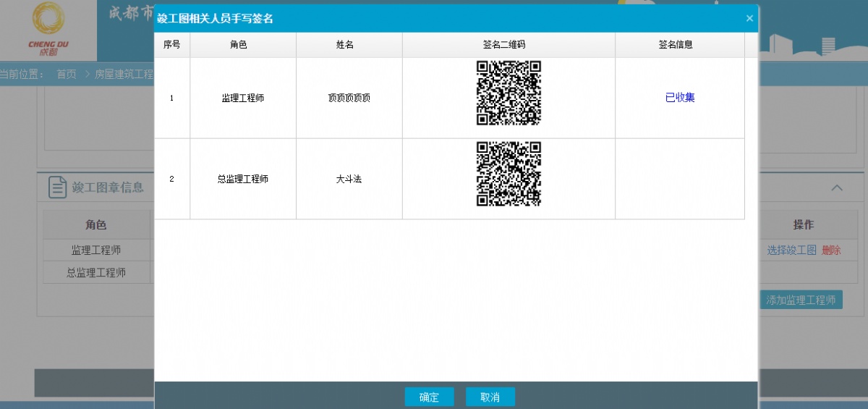The width and height of the screenshot is (868, 409).
Task: Select name cell 大斗法
Action: point(349,179)
